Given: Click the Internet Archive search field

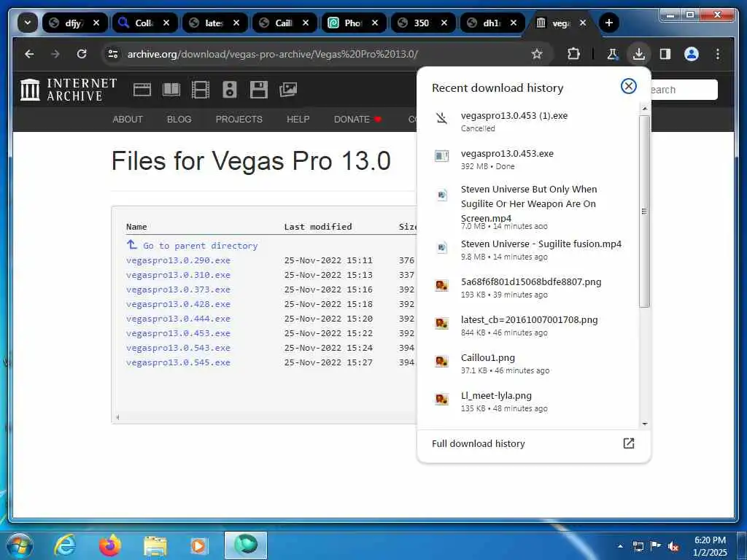Looking at the screenshot, I should pyautogui.click(x=684, y=90).
